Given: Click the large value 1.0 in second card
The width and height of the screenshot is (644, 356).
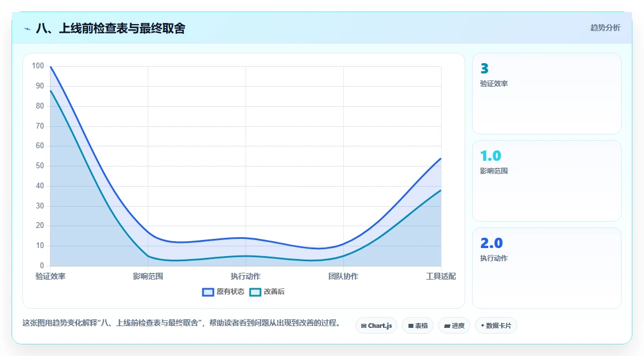Looking at the screenshot, I should pos(491,156).
